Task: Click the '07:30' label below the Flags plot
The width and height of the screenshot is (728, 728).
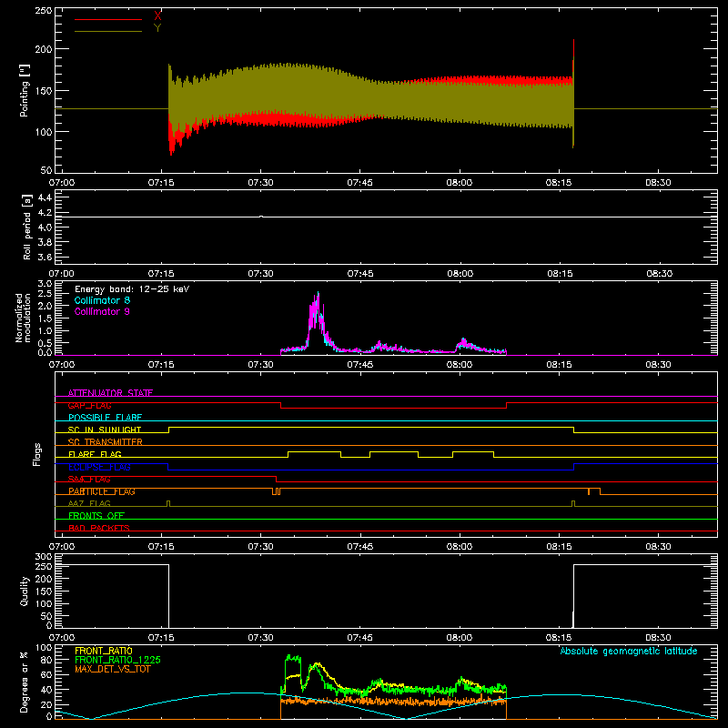Action: coord(260,547)
